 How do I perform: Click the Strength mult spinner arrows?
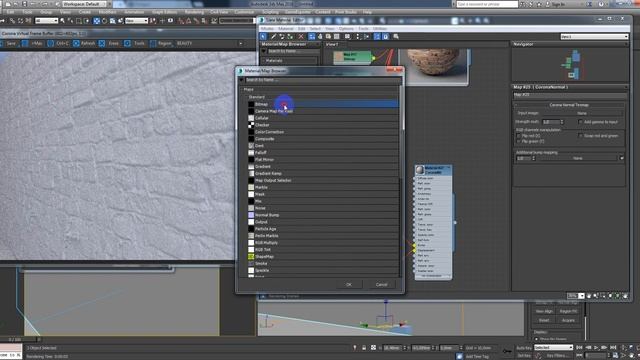point(562,122)
